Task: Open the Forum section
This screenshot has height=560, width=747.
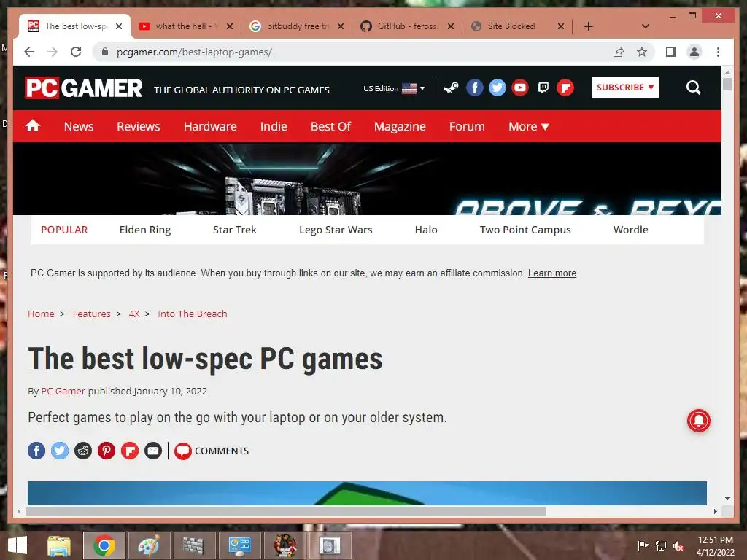Action: [x=467, y=126]
